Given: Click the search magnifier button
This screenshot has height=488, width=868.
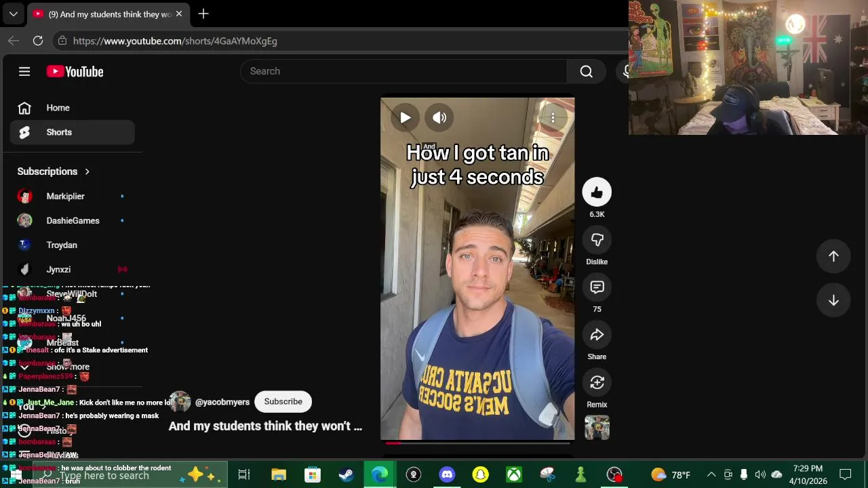Looking at the screenshot, I should 587,71.
